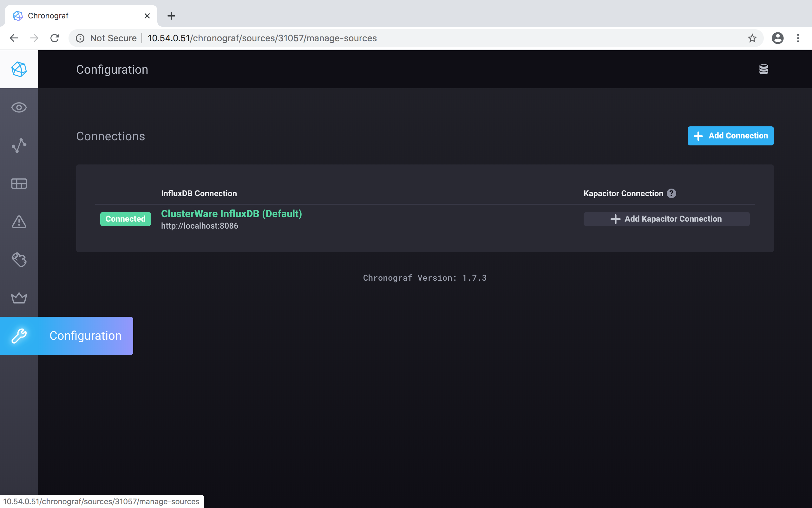This screenshot has width=812, height=508.
Task: Reload the page with refresh icon
Action: 55,38
